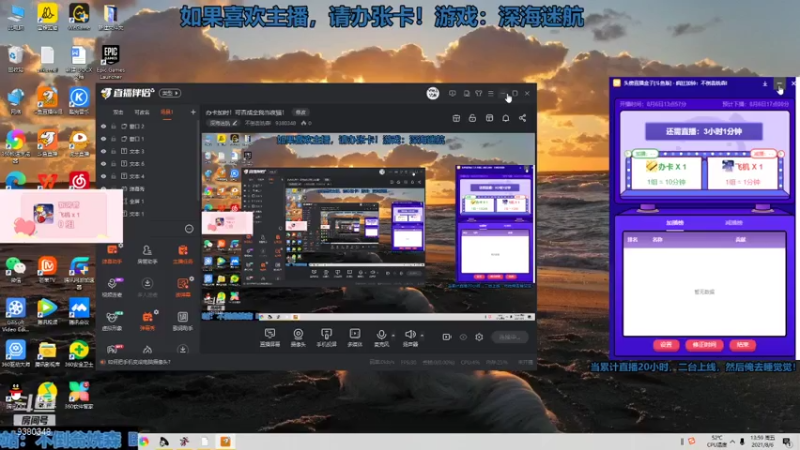This screenshot has width=800, height=450.
Task: Open the orange app in the taskbar
Action: pyautogui.click(x=225, y=441)
